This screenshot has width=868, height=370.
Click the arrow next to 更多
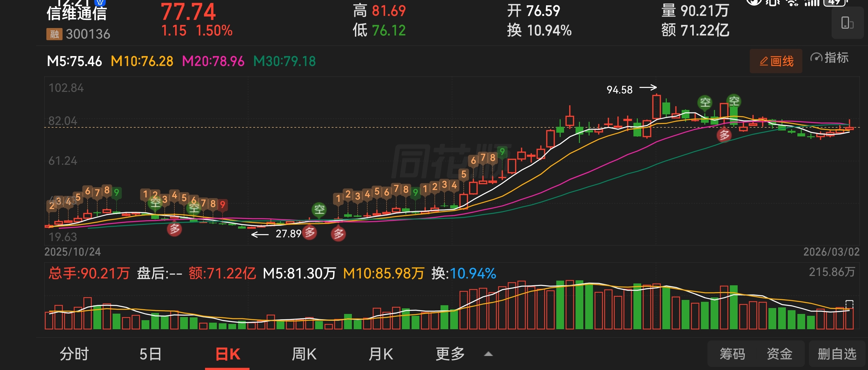pyautogui.click(x=488, y=354)
